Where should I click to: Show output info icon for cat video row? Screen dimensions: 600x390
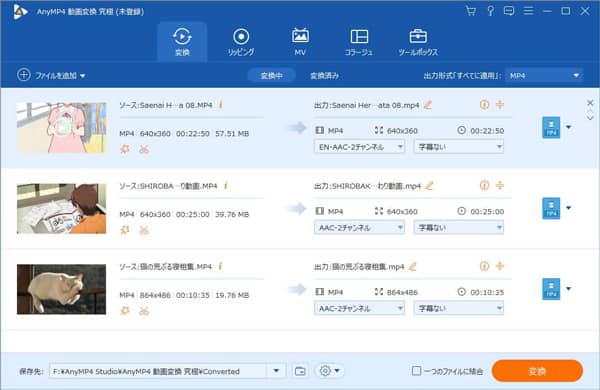click(484, 266)
